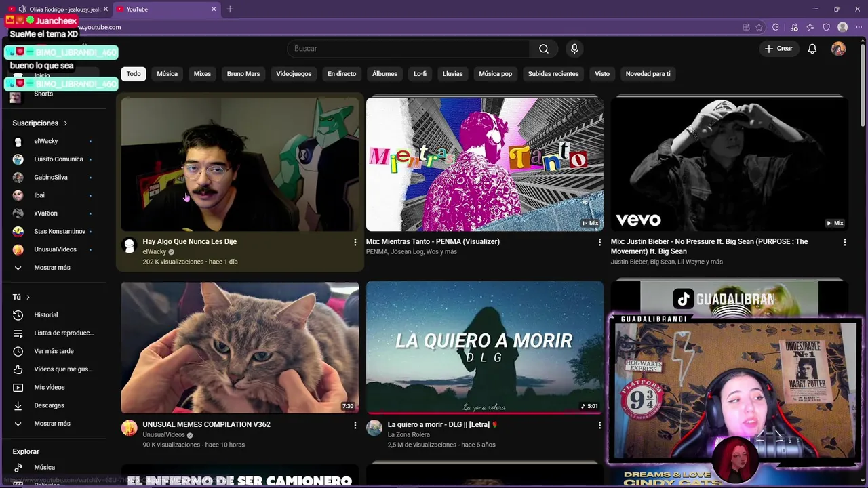The width and height of the screenshot is (868, 488).
Task: Open elWacky channel avatar beside video title
Action: (129, 245)
